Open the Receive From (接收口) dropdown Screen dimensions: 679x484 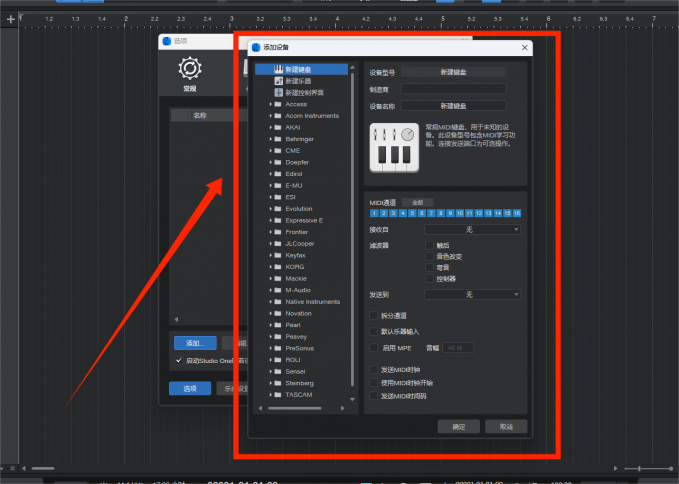tap(472, 229)
